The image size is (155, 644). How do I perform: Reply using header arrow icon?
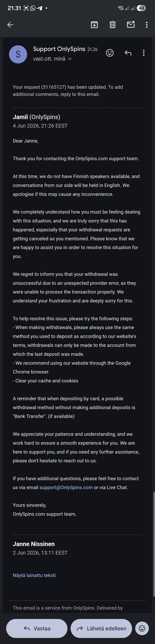(x=128, y=53)
